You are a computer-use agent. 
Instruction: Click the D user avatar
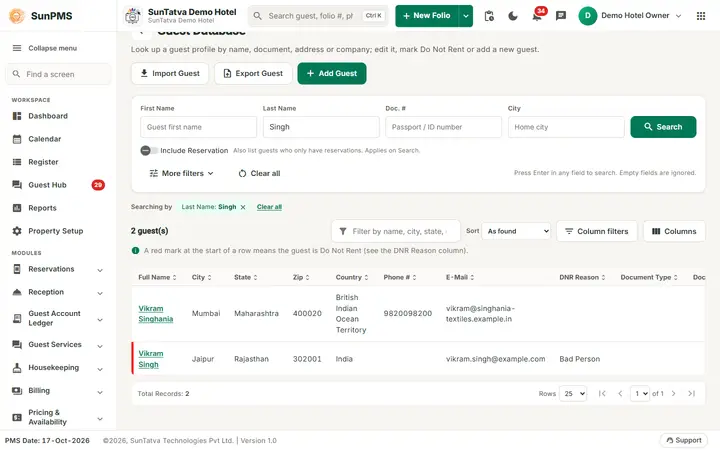(x=587, y=16)
